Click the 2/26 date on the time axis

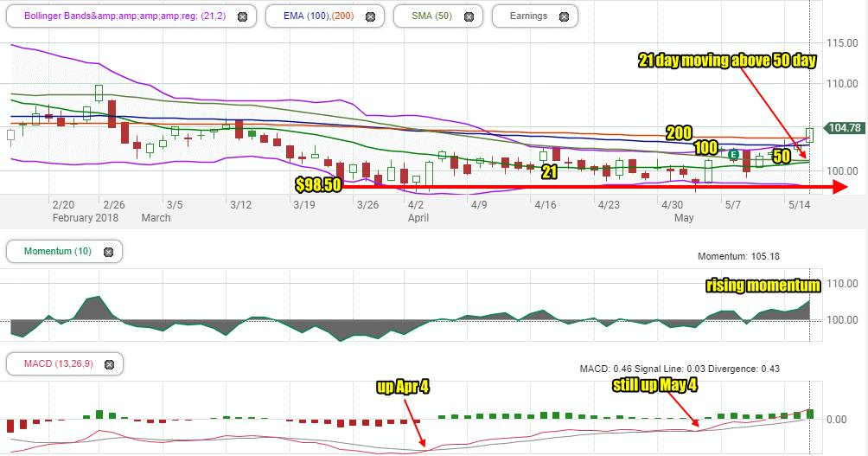coord(113,205)
